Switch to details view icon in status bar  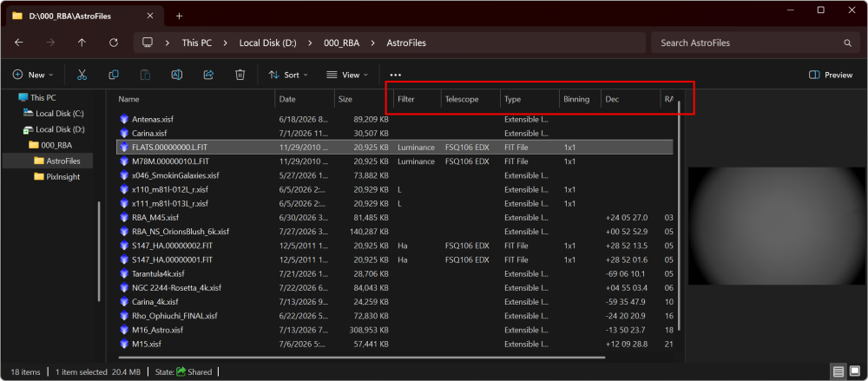(838, 371)
